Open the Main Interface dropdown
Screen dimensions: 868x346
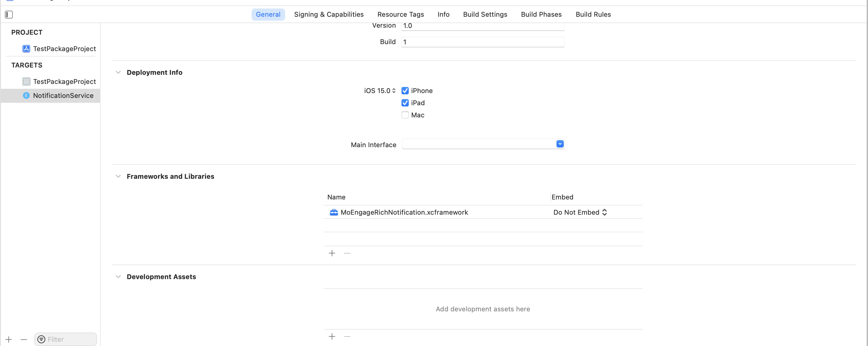pyautogui.click(x=560, y=144)
